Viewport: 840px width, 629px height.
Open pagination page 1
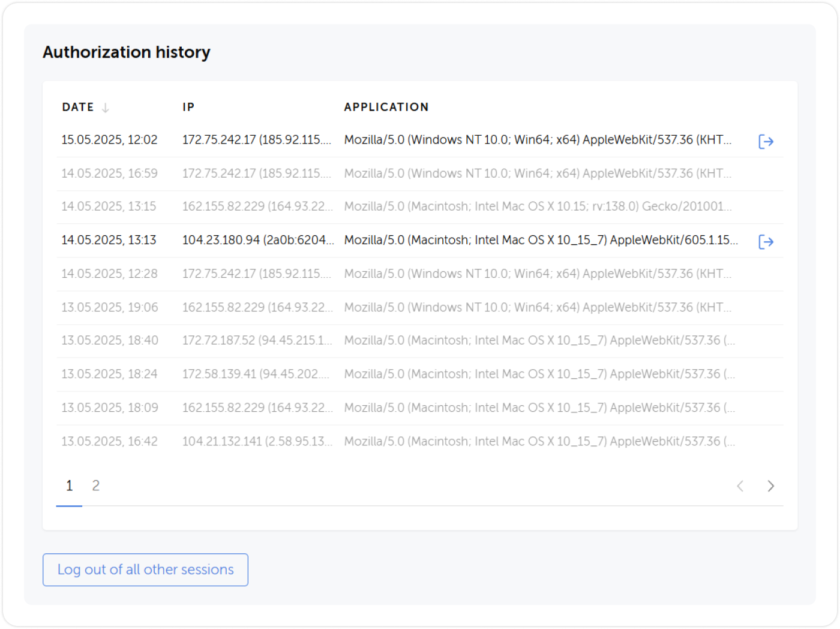[70, 486]
